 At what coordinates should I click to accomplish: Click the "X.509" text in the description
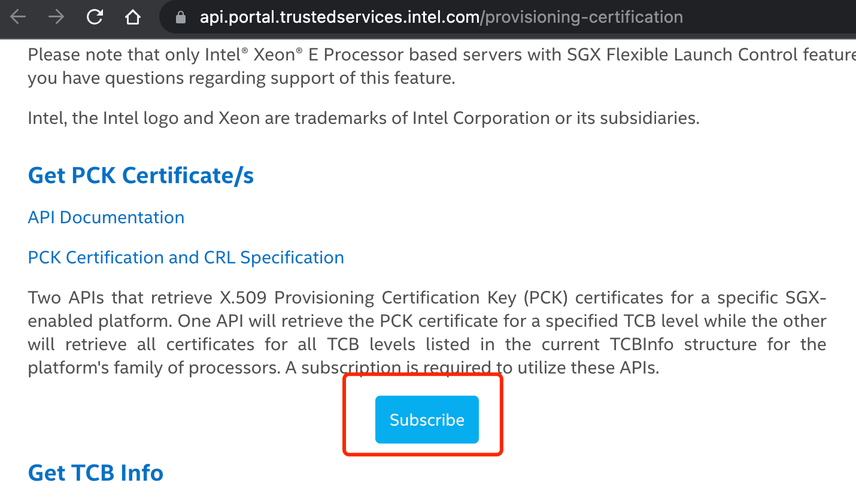(243, 298)
